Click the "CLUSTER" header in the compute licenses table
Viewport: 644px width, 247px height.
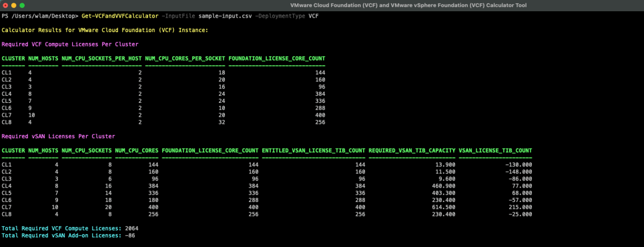click(x=13, y=58)
